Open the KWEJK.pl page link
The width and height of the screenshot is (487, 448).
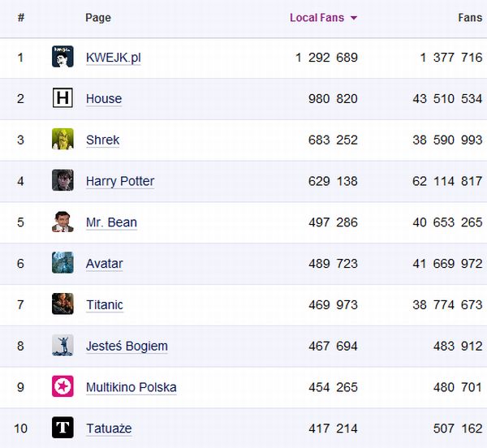[x=114, y=58]
